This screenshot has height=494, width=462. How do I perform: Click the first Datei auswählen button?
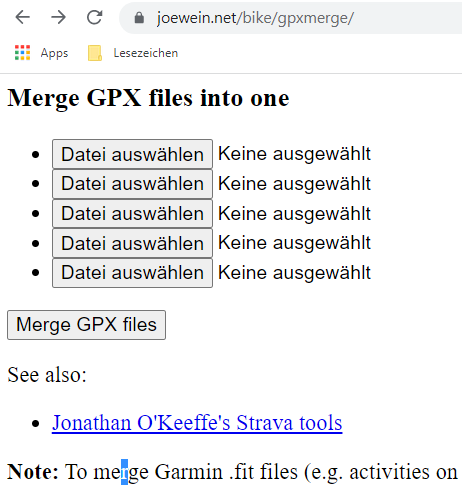132,154
